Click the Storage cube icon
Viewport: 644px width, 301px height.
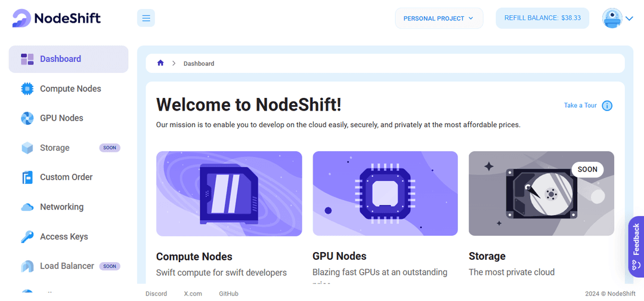tap(27, 148)
